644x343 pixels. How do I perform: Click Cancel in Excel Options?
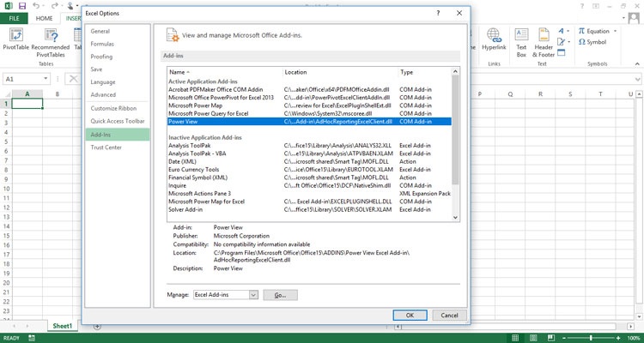pos(449,315)
